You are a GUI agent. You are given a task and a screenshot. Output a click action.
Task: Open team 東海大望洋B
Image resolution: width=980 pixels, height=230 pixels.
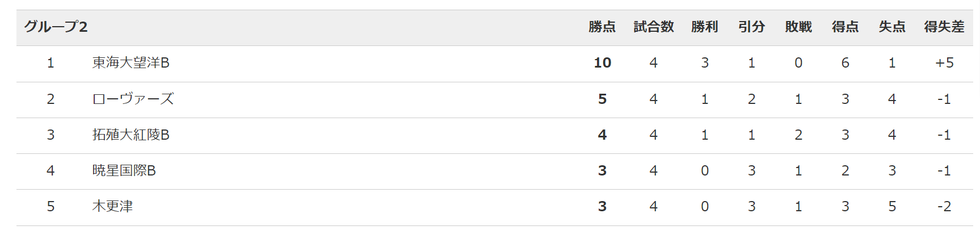[131, 62]
